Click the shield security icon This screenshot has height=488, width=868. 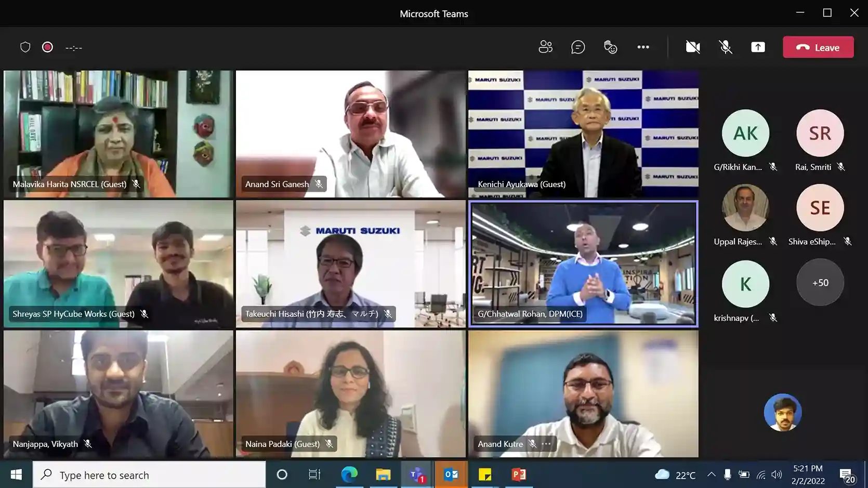click(25, 47)
